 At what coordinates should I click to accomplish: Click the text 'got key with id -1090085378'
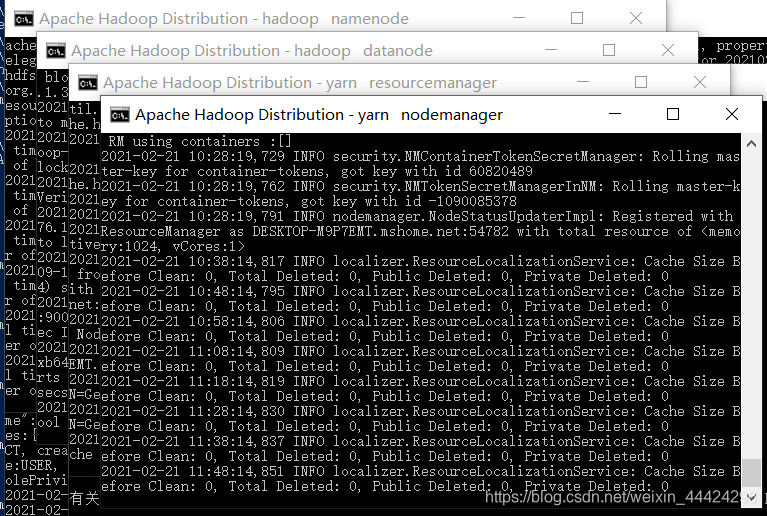click(x=407, y=201)
